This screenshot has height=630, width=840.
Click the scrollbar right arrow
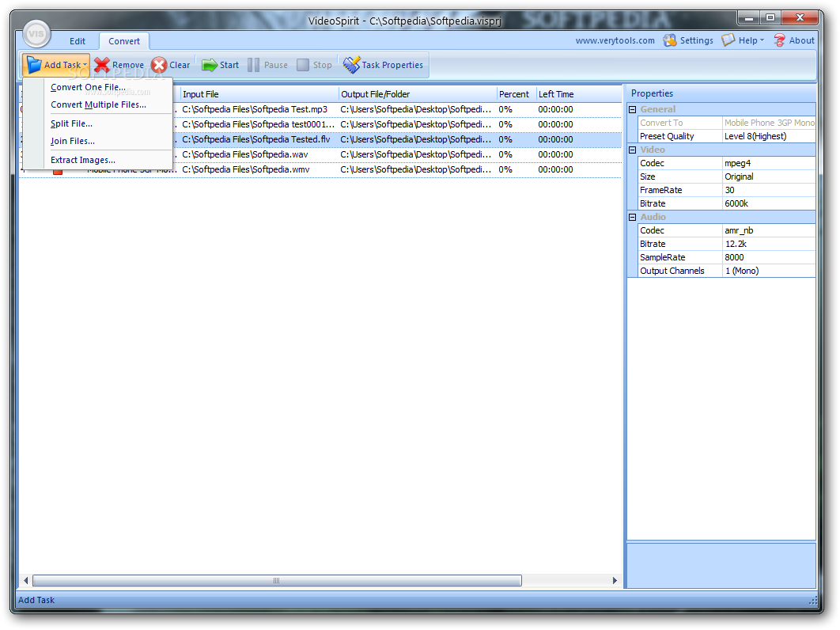point(615,581)
